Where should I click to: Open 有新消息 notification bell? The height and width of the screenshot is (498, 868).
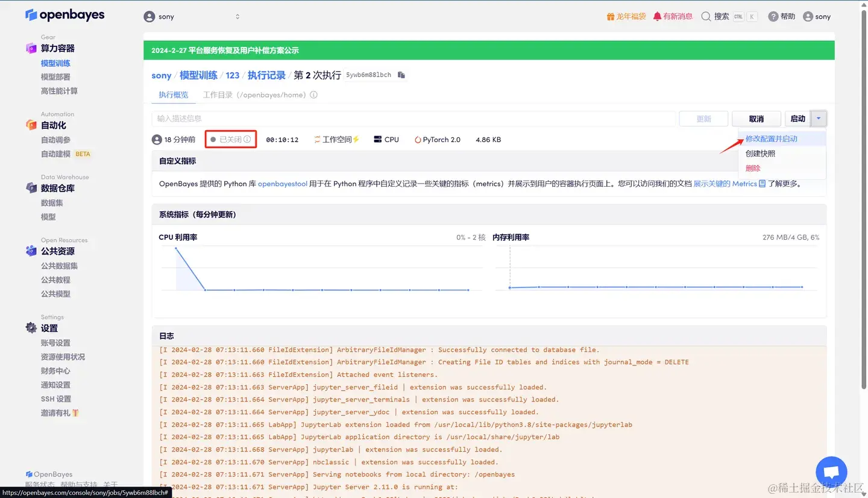(673, 16)
